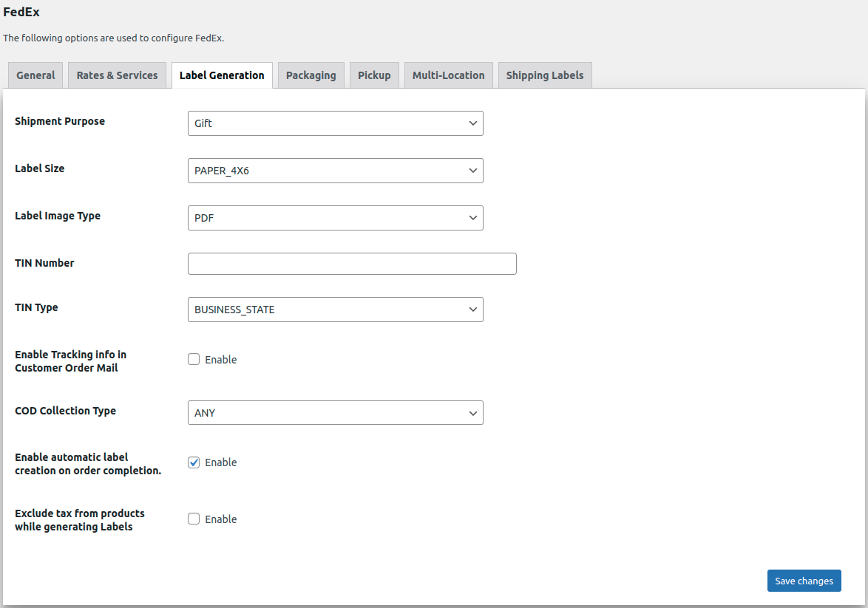Screen dimensions: 868x608
Task: Click the Save changes button
Action: 804,581
